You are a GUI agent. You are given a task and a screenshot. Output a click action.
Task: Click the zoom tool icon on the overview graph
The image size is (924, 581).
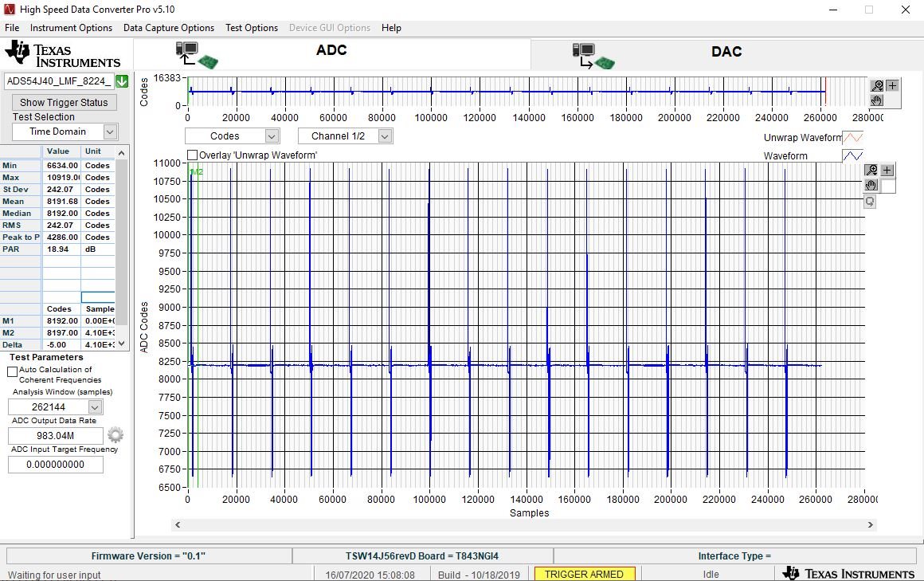[x=877, y=85]
